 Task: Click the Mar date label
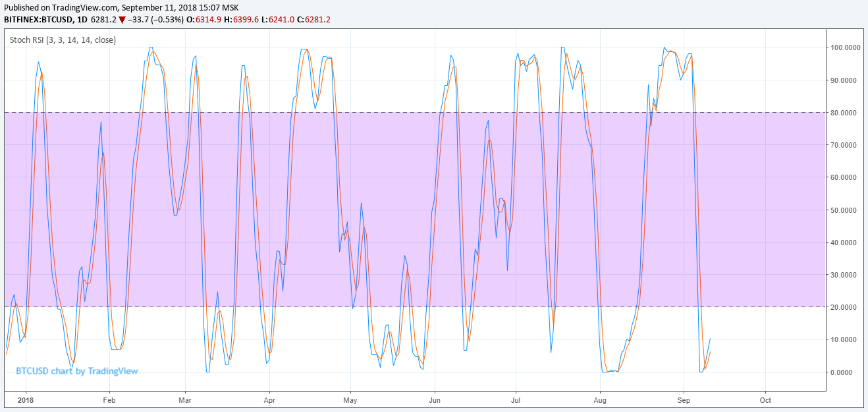(185, 400)
